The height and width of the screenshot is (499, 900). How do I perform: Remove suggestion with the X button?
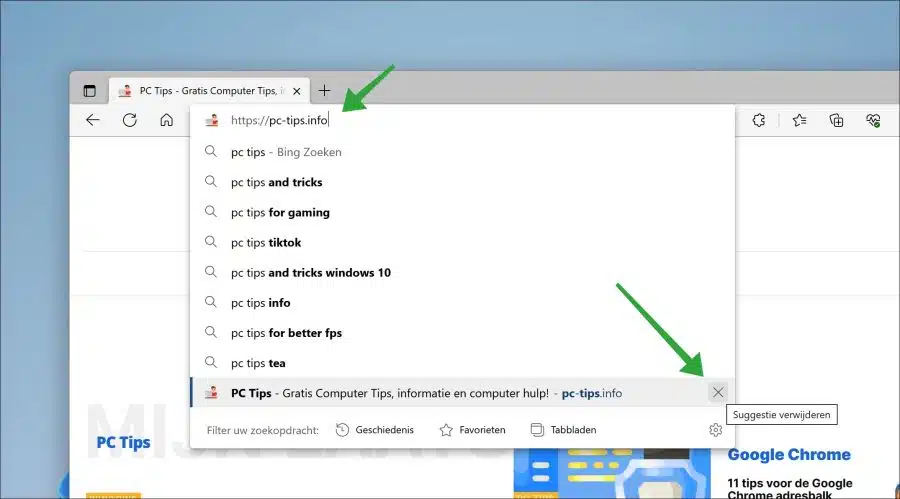[x=717, y=393]
